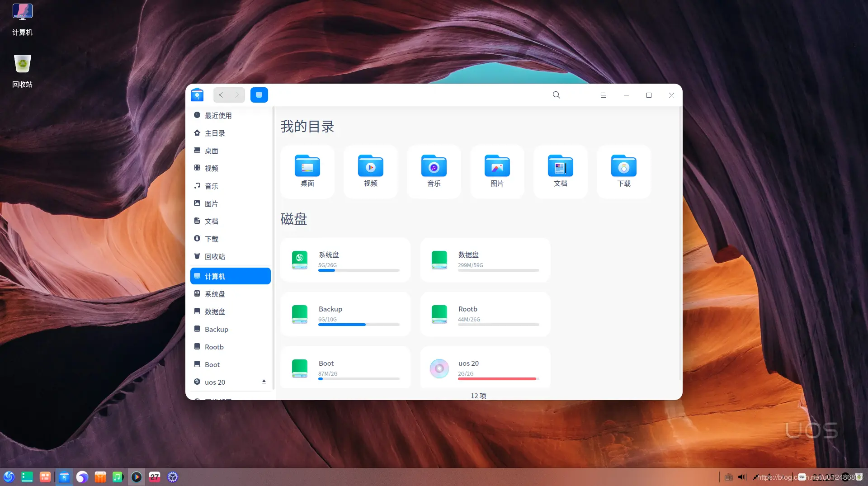Open the browser from the dock

click(x=82, y=477)
